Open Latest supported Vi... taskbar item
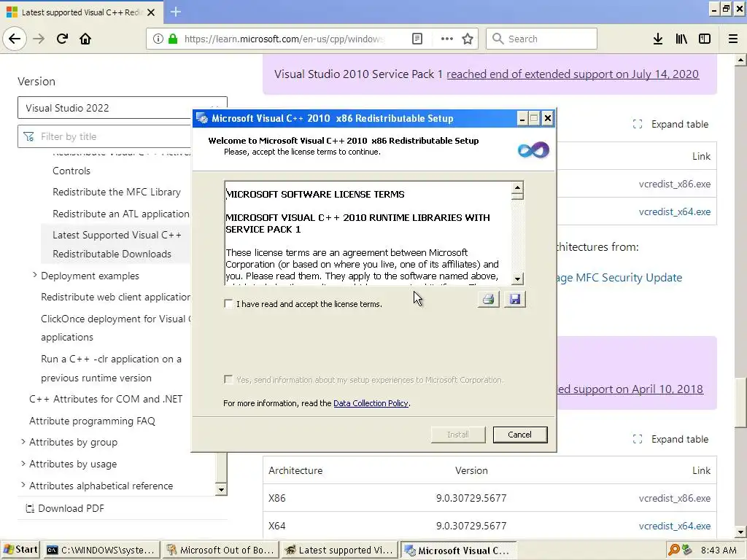 (340, 550)
